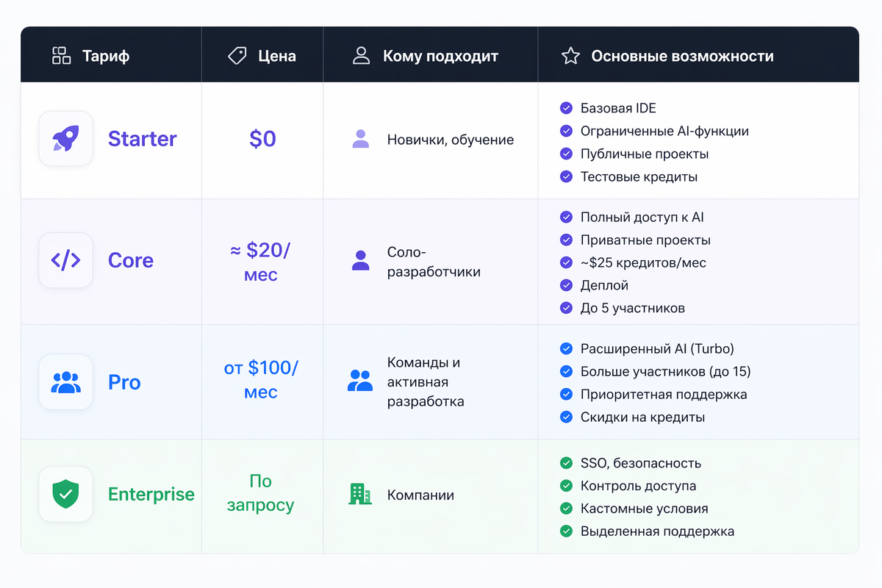
Task: Click the от $100/мес Pro price
Action: coord(261,380)
